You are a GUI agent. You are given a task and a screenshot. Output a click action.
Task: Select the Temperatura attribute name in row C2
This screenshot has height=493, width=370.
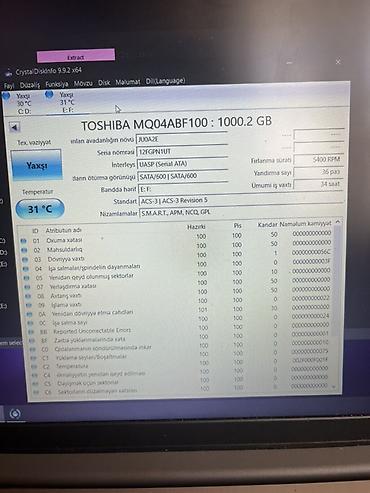pyautogui.click(x=72, y=366)
